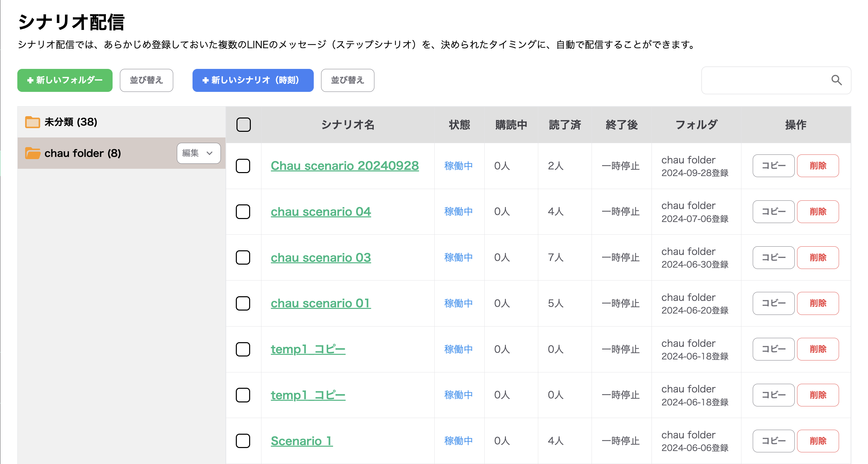Open the 編集 dropdown for chau folder

point(199,153)
